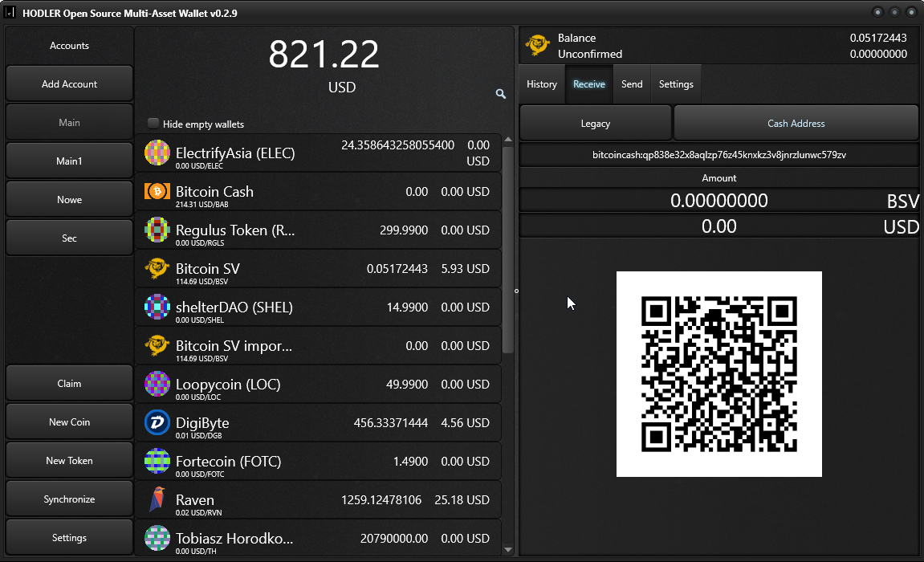
Task: Click the wallet list scrollbar thumb
Action: pos(508,249)
